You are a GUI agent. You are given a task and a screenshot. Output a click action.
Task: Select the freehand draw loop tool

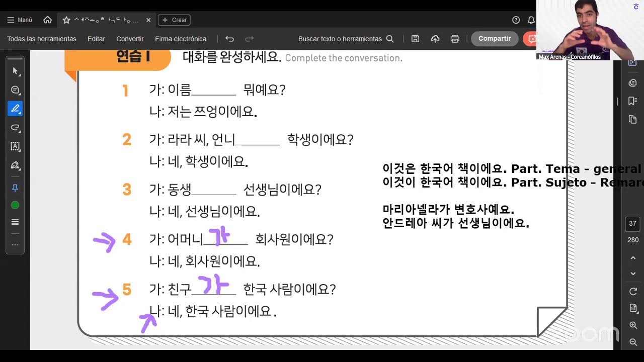click(15, 128)
